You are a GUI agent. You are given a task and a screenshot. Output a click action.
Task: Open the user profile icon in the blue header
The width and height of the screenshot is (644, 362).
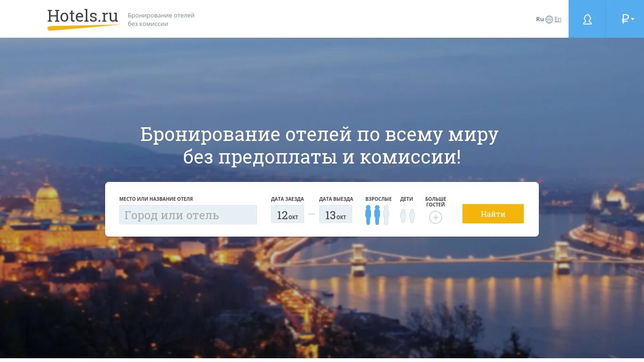[587, 19]
